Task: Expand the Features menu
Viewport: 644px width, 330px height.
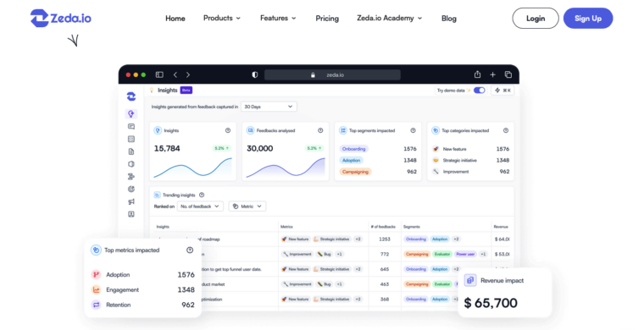Action: [278, 18]
